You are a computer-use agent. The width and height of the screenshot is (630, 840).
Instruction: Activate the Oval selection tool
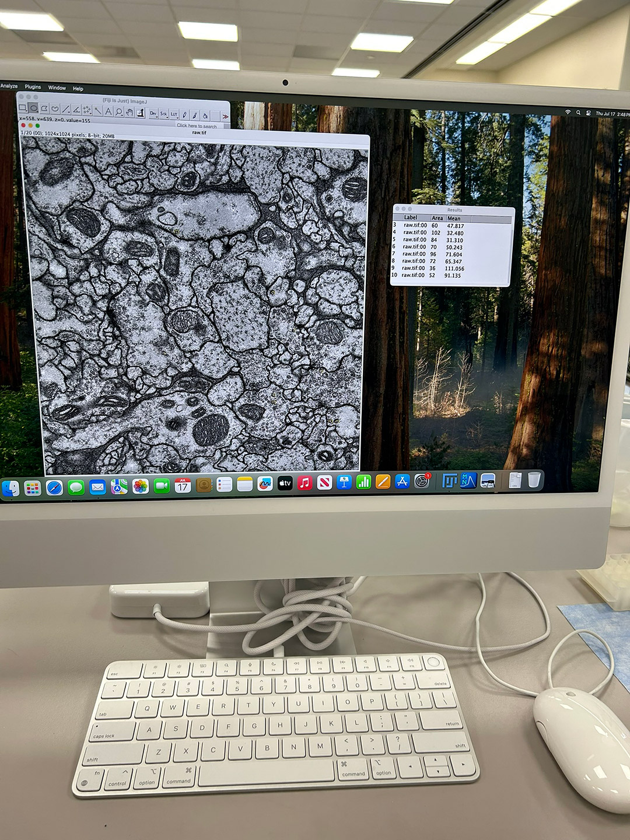(x=33, y=108)
